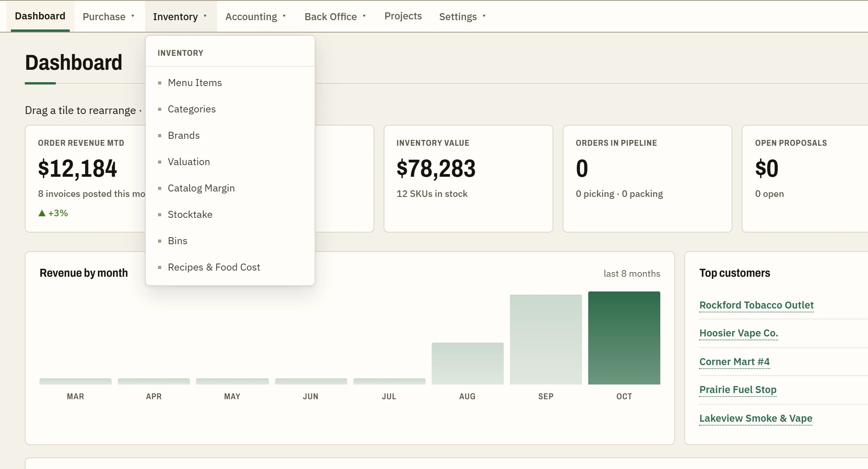Open Hoosier Vape Co. customer link
868x469 pixels.
tap(739, 333)
